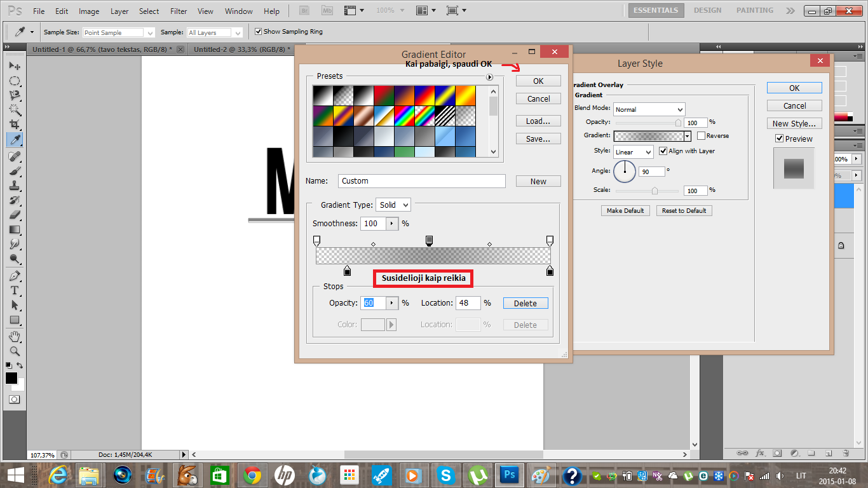Screen dimensions: 868x488
Task: Select the History Brush tool
Action: [x=14, y=200]
